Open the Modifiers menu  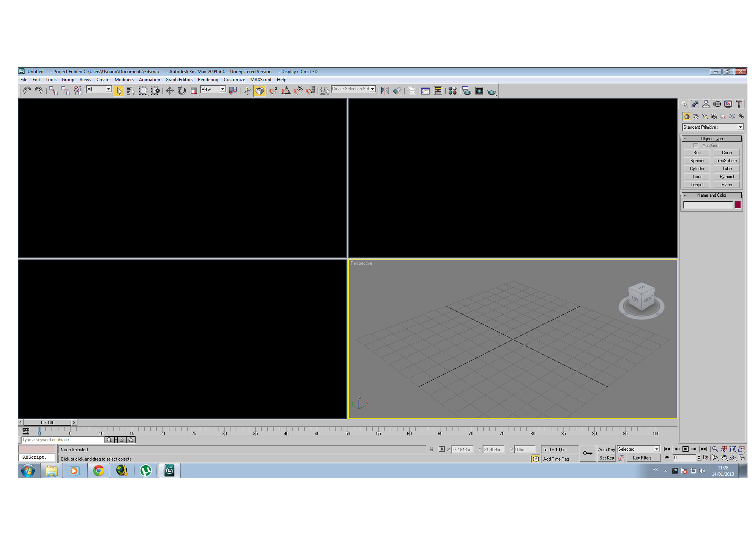pos(124,80)
